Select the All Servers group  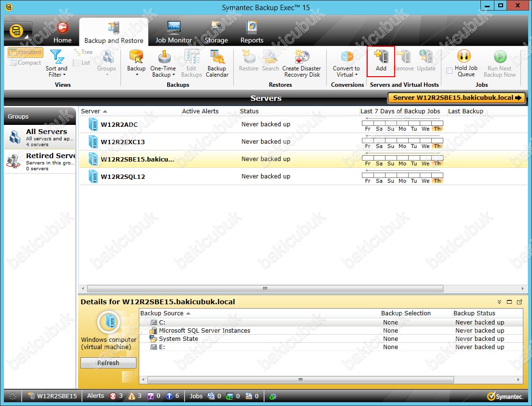pos(40,137)
